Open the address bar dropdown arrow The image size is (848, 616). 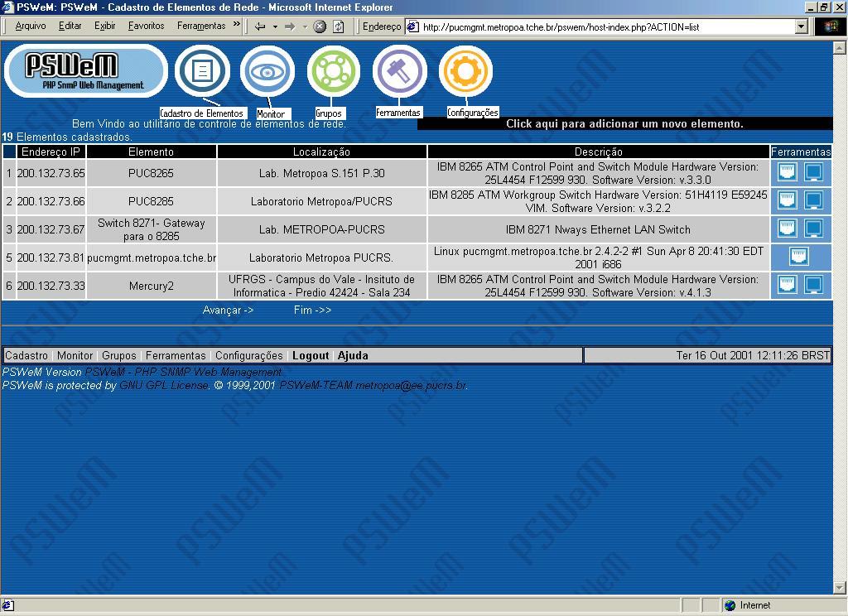[x=801, y=26]
